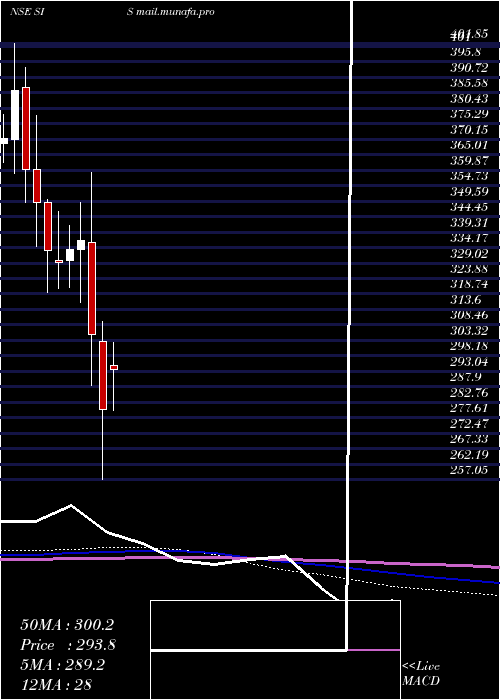500x700 pixels.
Task: Click the 308.46 price axis label
Action: click(x=470, y=315)
